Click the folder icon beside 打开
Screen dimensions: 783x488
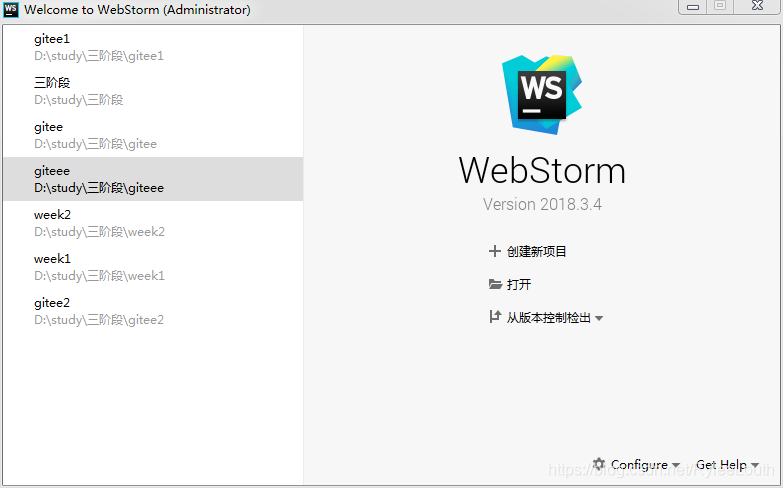point(495,284)
